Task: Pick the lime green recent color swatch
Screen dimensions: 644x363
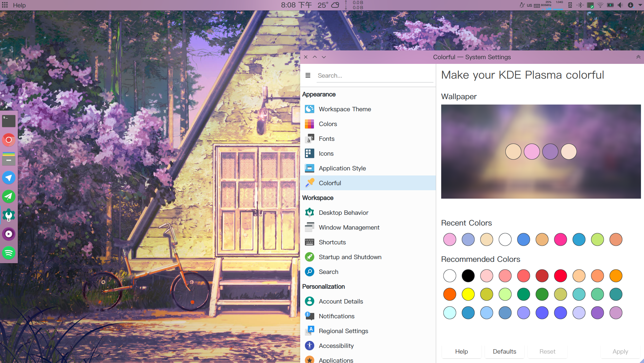Action: click(x=597, y=240)
